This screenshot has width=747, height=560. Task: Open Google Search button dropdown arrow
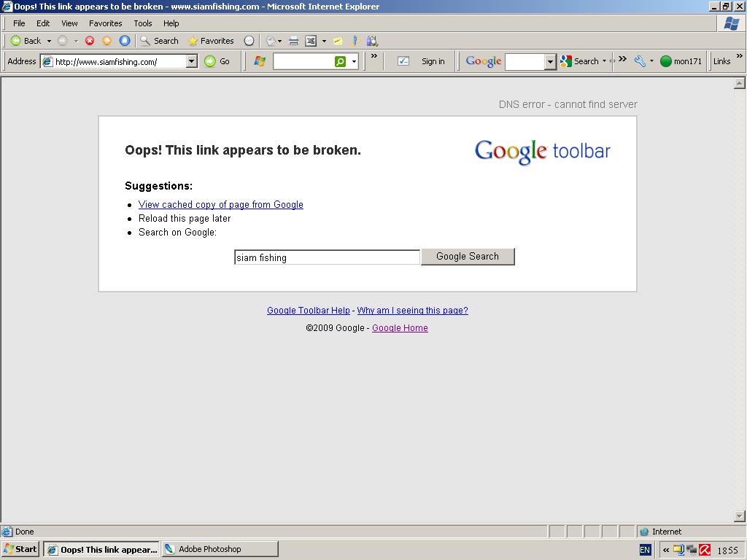click(604, 61)
